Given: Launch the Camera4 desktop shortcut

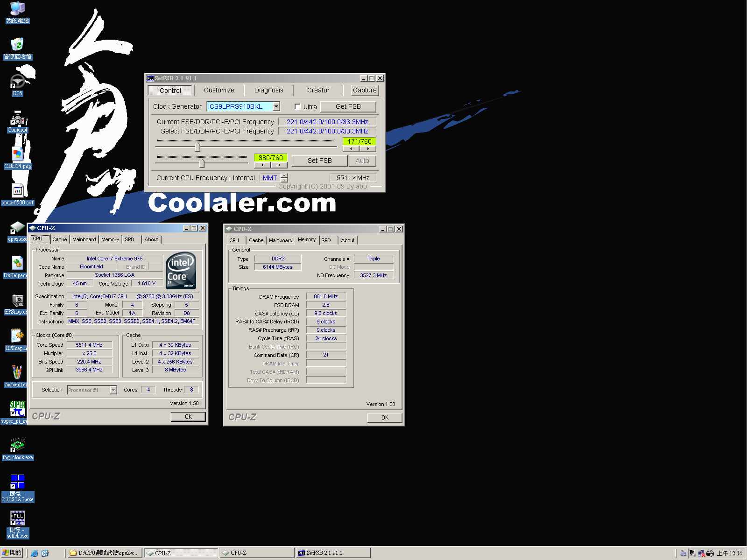Looking at the screenshot, I should pos(17,122).
